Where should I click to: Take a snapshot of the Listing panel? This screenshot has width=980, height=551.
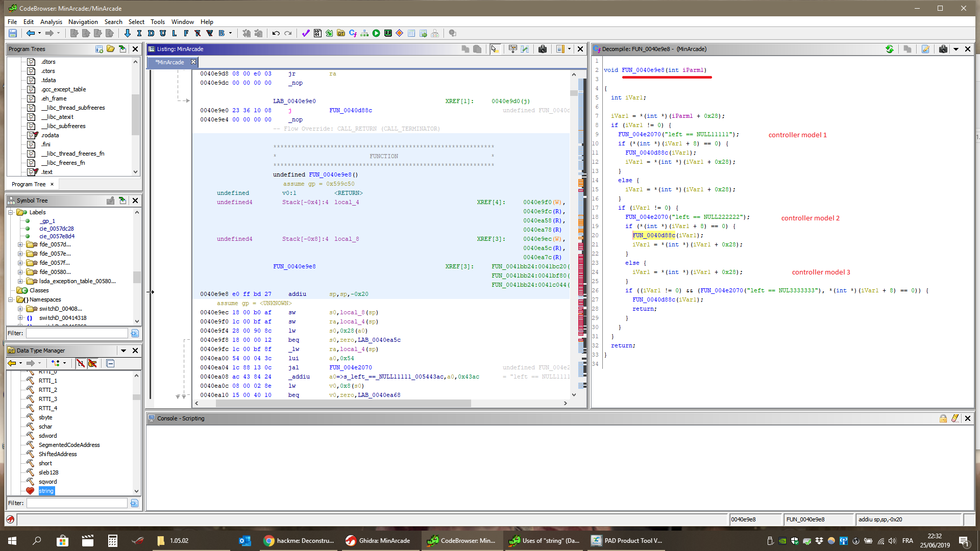543,49
